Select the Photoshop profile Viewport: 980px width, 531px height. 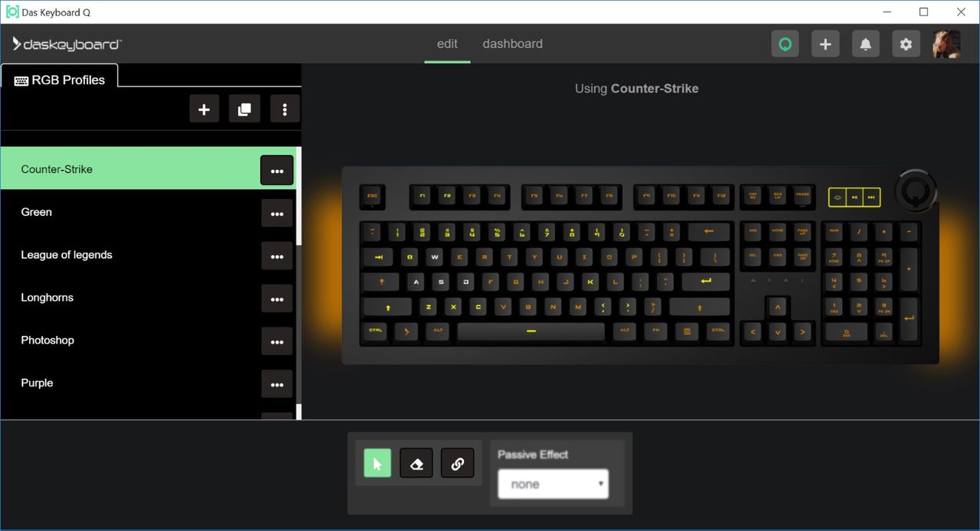coord(148,340)
